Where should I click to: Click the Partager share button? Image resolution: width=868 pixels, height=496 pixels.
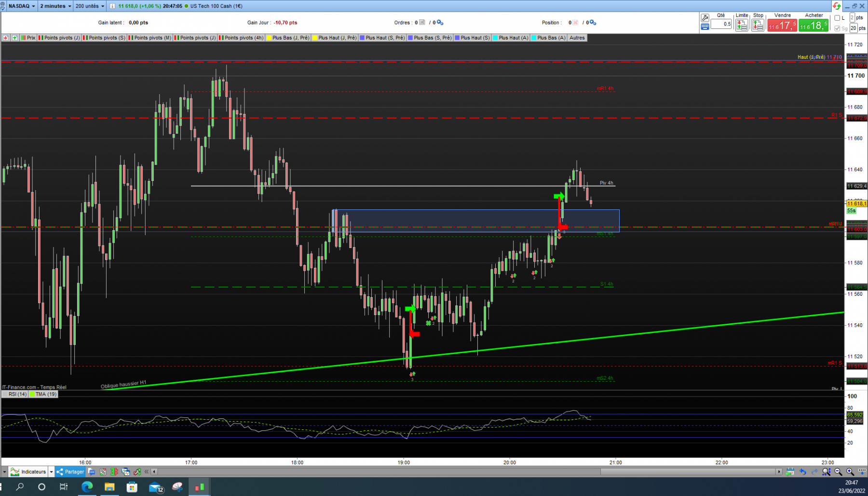(x=70, y=472)
